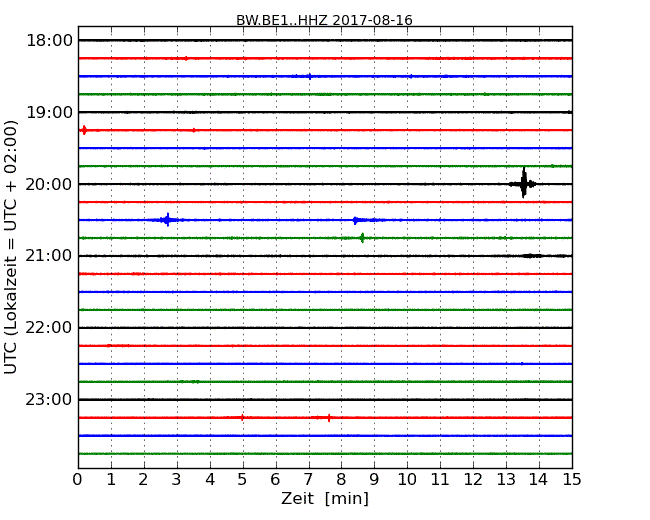Select the small red spike near minute 3.5 at 19:15
This screenshot has width=650, height=520.
[194, 130]
